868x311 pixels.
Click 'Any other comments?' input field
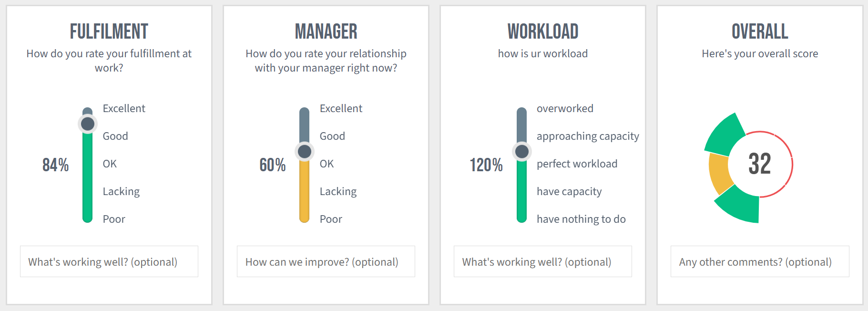760,261
